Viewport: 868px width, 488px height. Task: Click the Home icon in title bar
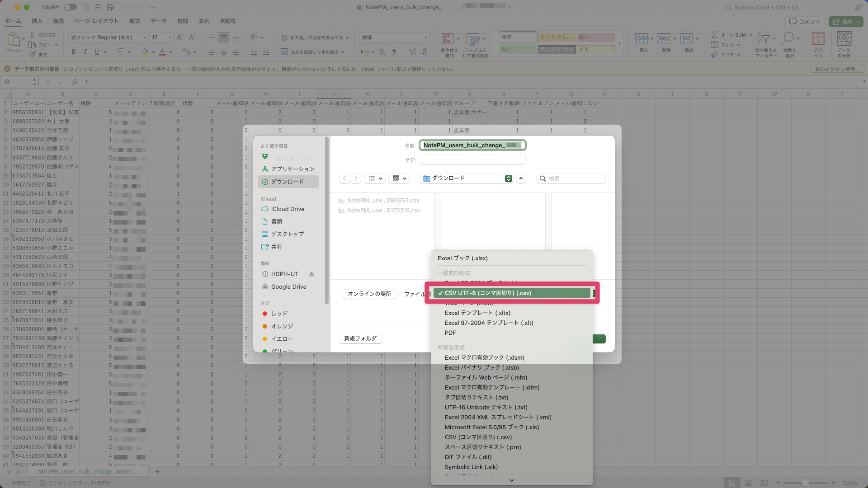point(86,7)
